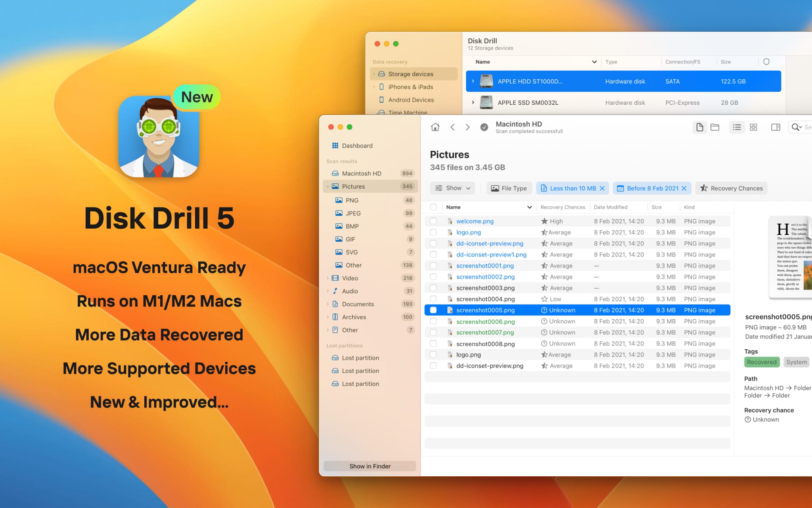This screenshot has width=812, height=508.
Task: Click the new folder icon in toolbar
Action: (714, 127)
